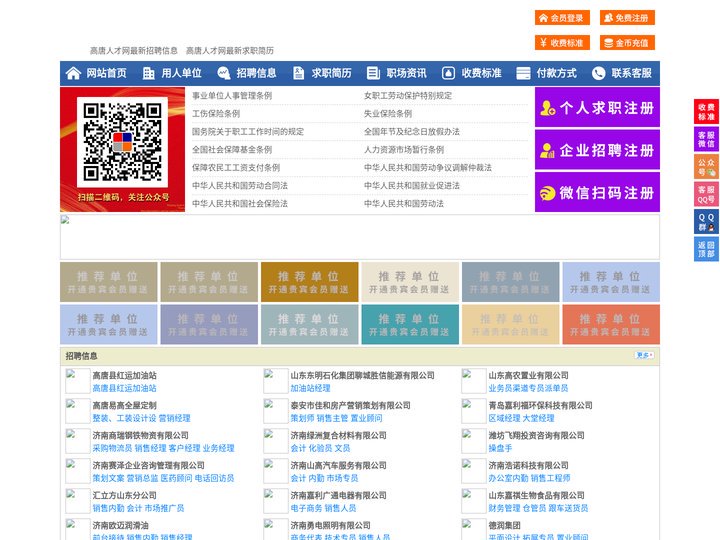Click the teal 推荐单位 tile
This screenshot has height=540, width=720.
point(410,324)
